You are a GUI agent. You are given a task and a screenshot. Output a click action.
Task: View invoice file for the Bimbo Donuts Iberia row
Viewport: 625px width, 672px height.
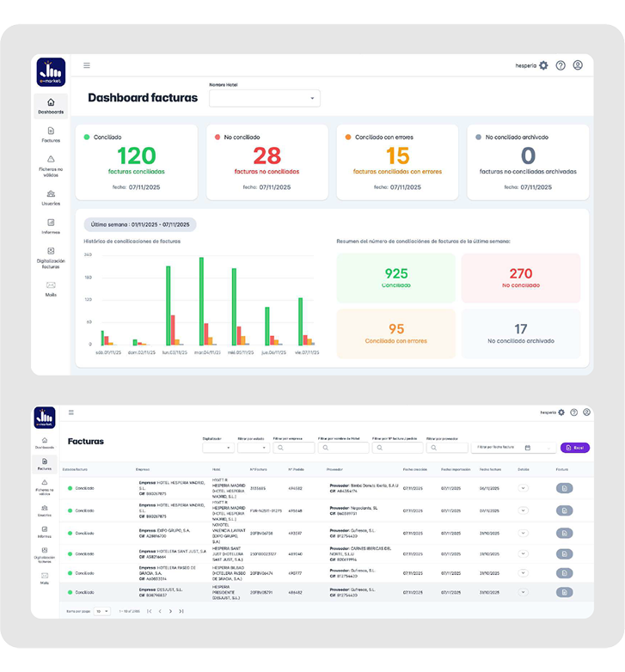(564, 487)
